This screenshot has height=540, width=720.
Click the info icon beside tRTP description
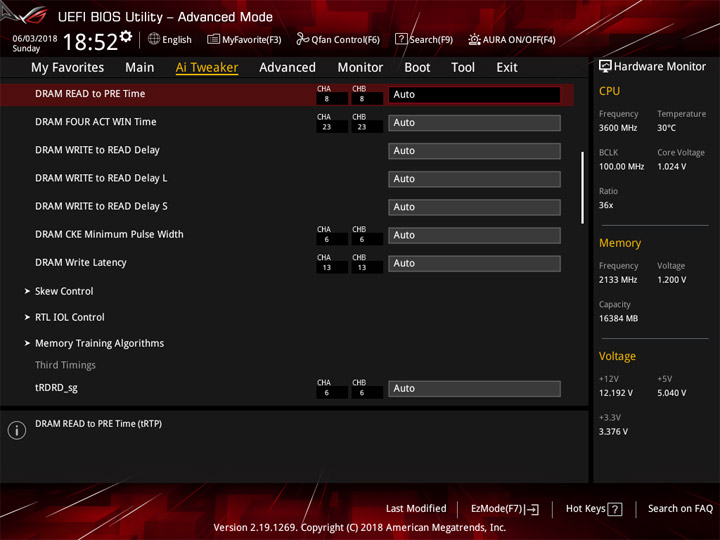click(x=17, y=430)
